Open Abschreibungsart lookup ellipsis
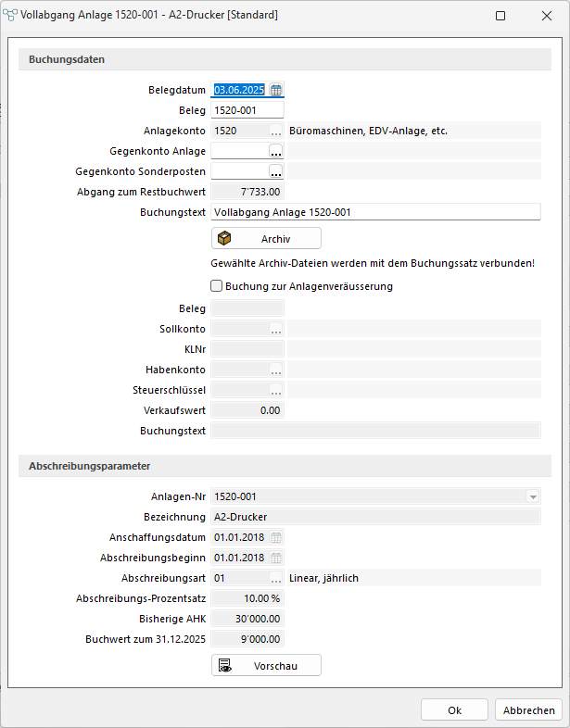 click(276, 579)
